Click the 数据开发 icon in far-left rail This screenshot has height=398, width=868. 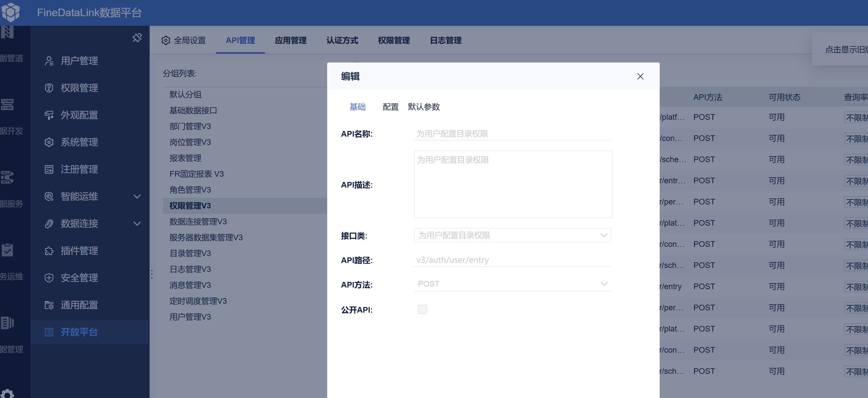7,105
